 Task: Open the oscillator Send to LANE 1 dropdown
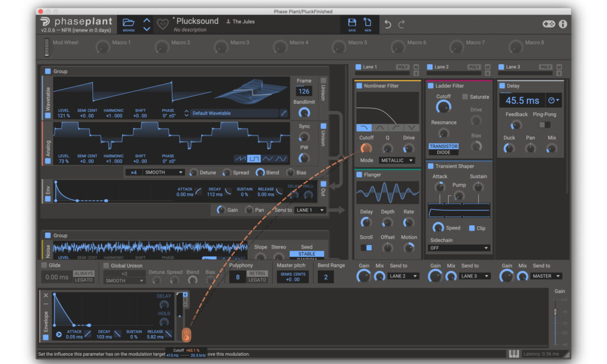pyautogui.click(x=309, y=210)
